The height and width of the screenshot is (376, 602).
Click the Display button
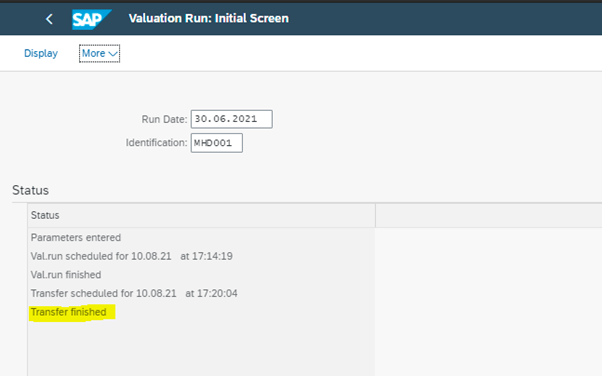pyautogui.click(x=41, y=53)
